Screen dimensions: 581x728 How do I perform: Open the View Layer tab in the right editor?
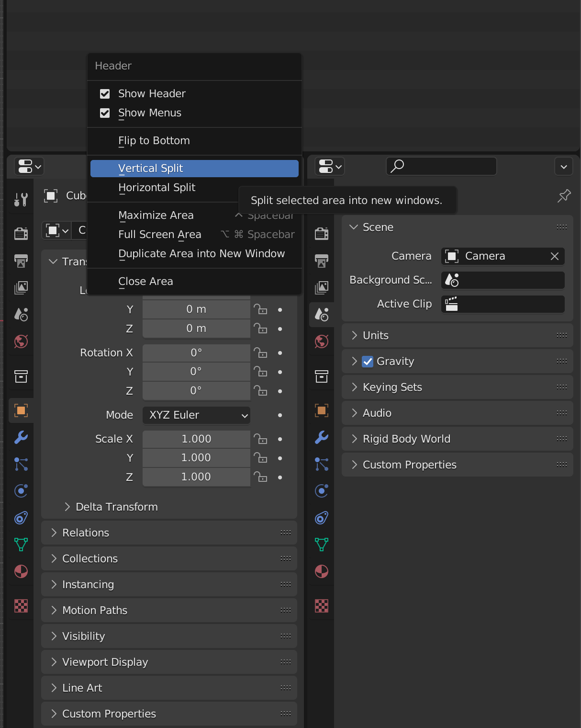point(322,287)
